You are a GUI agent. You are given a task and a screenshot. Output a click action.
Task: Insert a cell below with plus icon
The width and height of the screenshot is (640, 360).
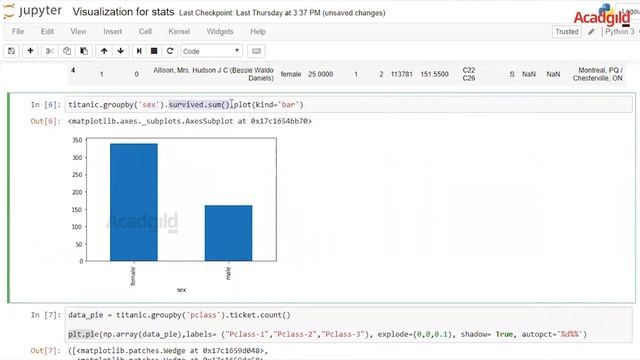click(30, 51)
